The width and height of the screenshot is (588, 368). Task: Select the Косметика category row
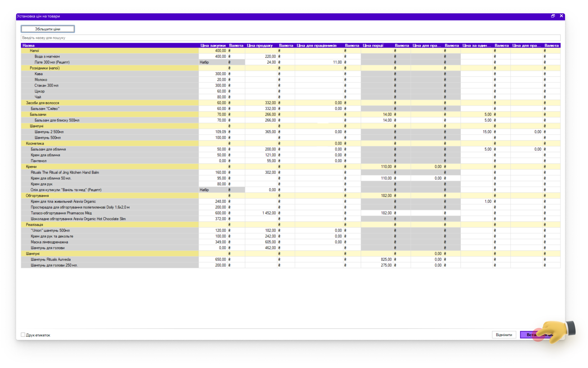[291, 143]
